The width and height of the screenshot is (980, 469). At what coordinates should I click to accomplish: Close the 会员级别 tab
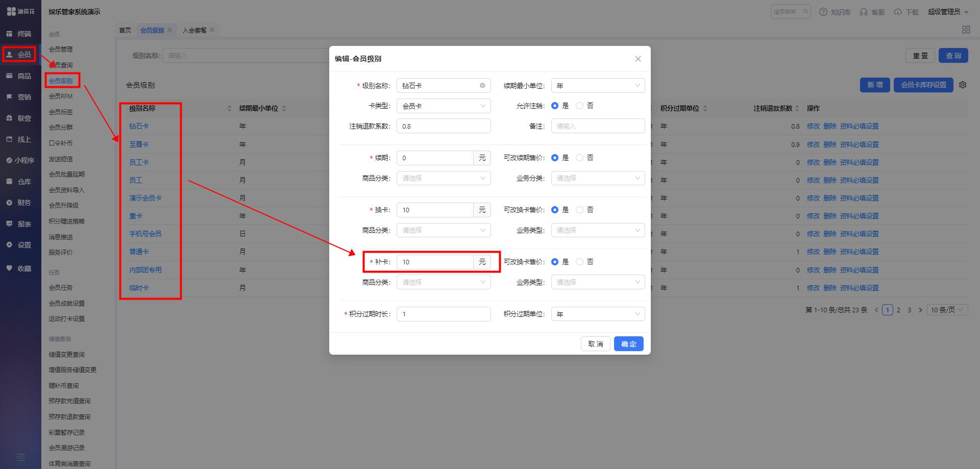pos(169,30)
